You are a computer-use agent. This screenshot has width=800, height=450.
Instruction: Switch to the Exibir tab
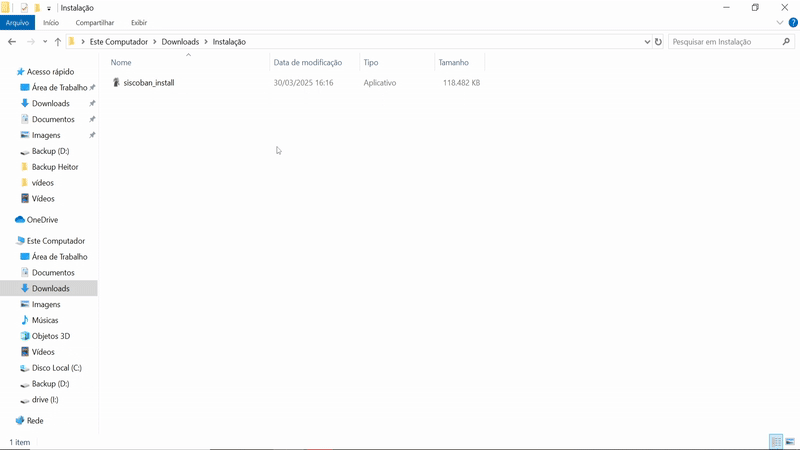(x=139, y=22)
